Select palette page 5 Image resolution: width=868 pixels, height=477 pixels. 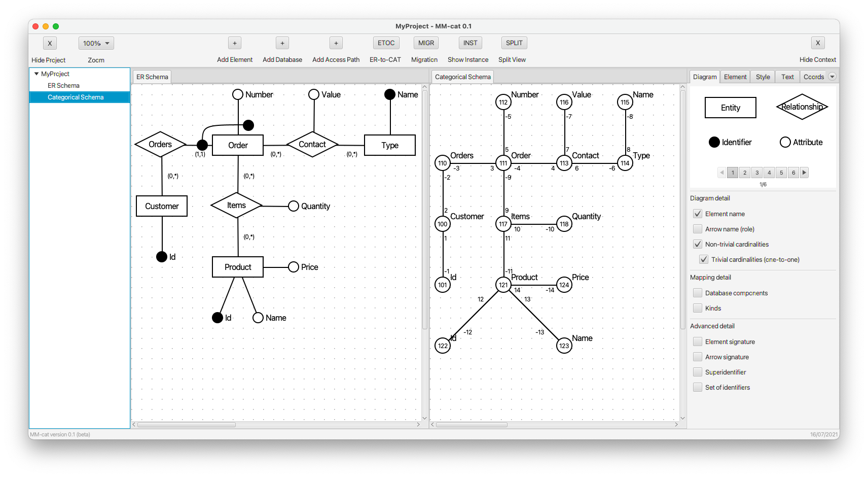coord(781,173)
